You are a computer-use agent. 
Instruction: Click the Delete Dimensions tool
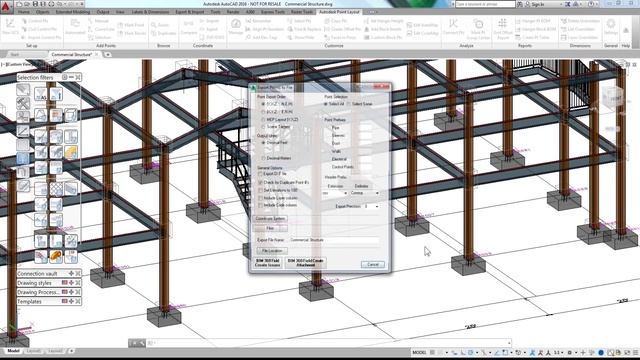pos(580,20)
